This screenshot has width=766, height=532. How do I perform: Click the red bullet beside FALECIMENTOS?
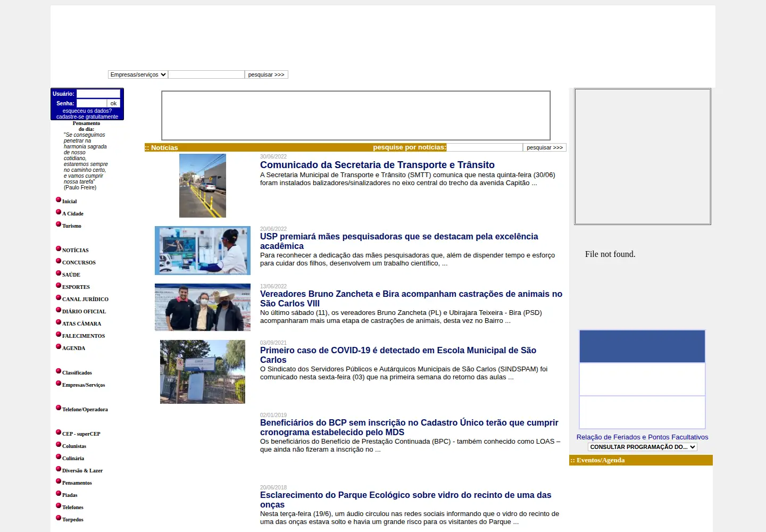pyautogui.click(x=59, y=334)
